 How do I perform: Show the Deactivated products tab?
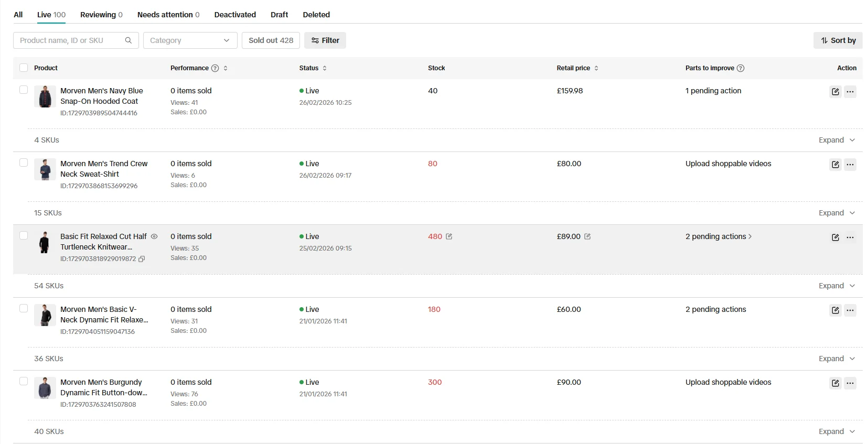(x=235, y=15)
